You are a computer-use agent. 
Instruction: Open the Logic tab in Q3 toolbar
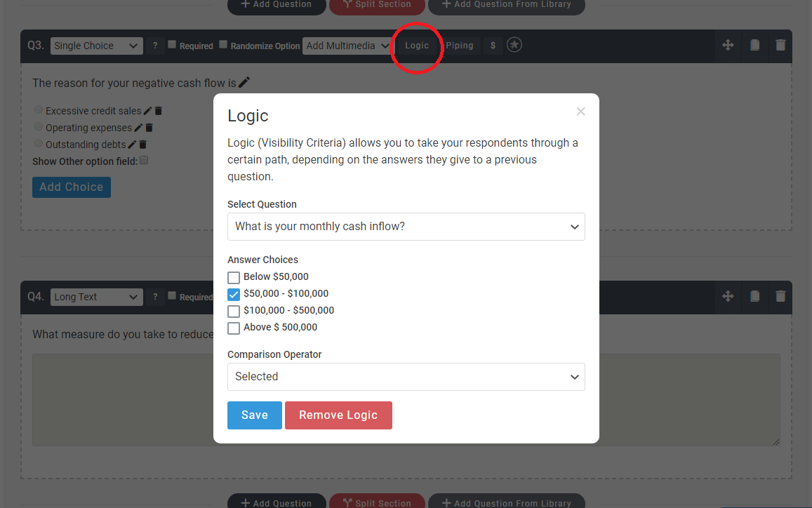(417, 46)
